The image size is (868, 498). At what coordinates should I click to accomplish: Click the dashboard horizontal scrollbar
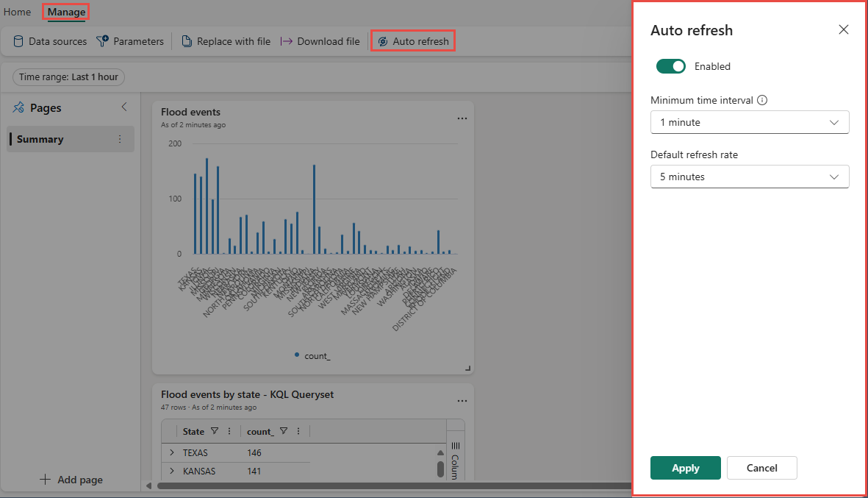pyautogui.click(x=394, y=485)
